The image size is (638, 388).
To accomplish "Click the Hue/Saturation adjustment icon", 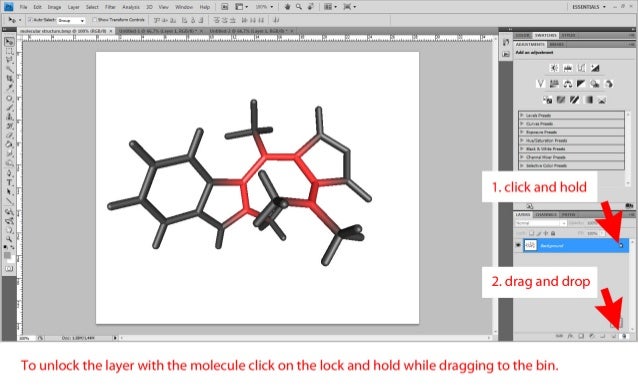I will click(554, 84).
